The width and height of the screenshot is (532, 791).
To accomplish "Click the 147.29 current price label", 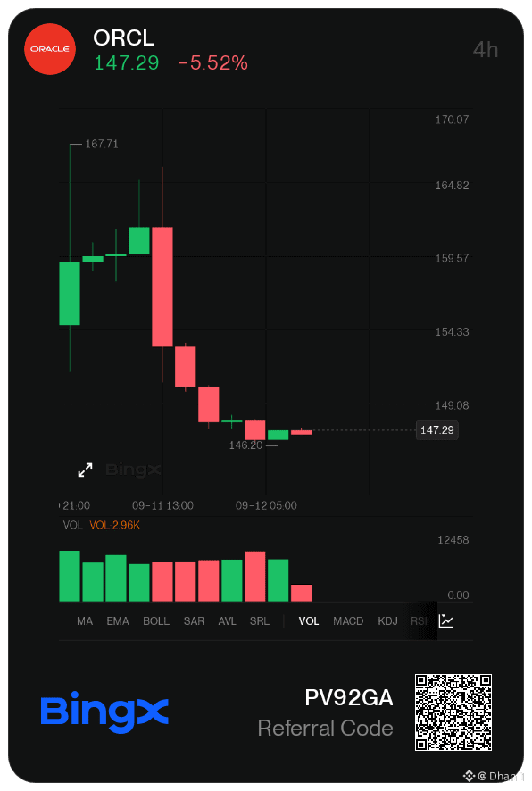I will (437, 430).
